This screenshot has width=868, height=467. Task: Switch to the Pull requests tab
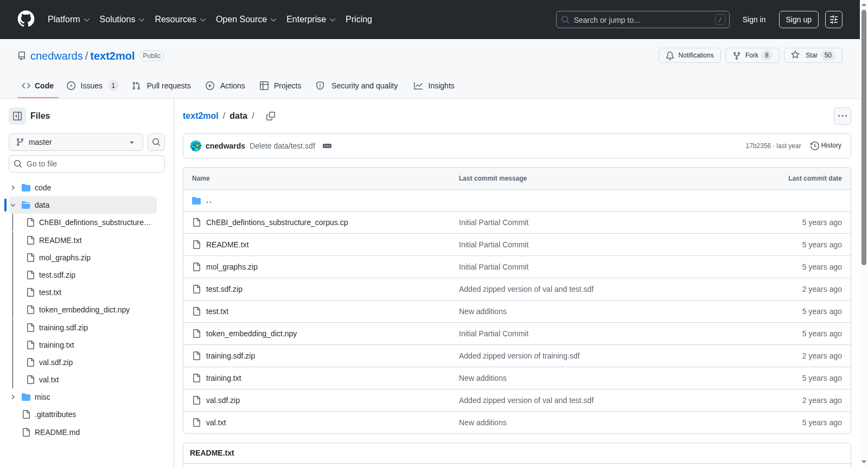[162, 86]
